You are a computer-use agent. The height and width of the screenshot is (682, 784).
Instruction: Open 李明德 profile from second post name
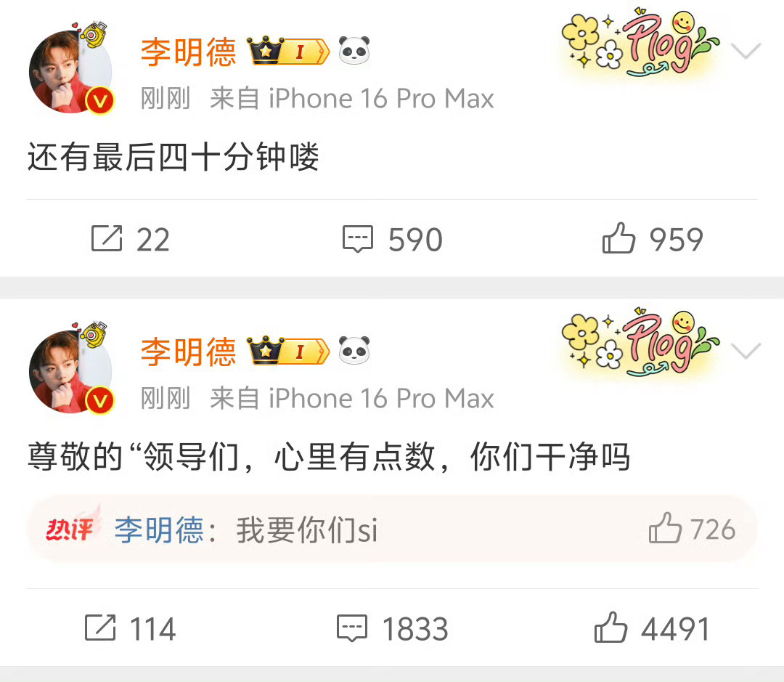point(188,352)
